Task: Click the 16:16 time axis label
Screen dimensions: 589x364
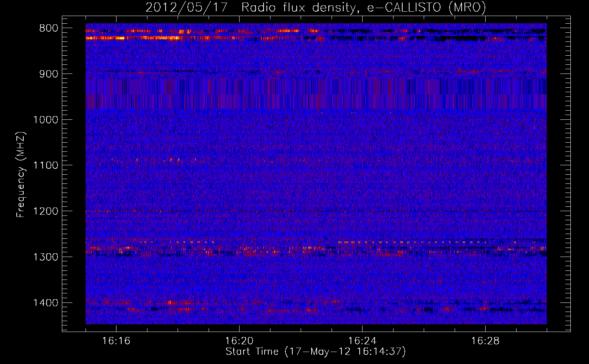Action: pyautogui.click(x=116, y=341)
